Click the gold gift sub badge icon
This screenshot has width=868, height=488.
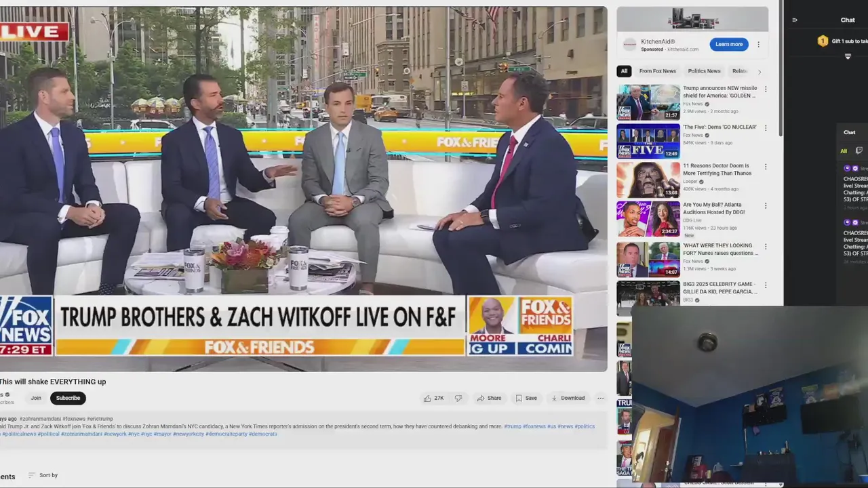[823, 41]
